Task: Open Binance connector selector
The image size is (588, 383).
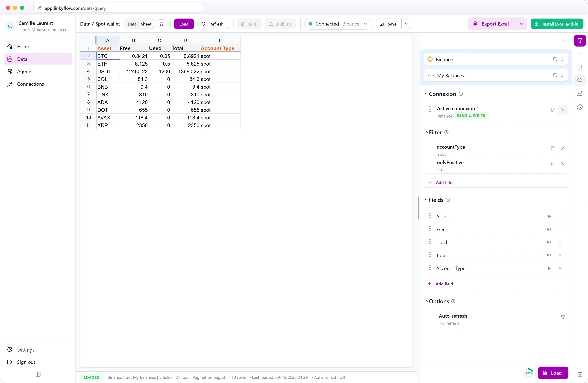Action: point(496,59)
